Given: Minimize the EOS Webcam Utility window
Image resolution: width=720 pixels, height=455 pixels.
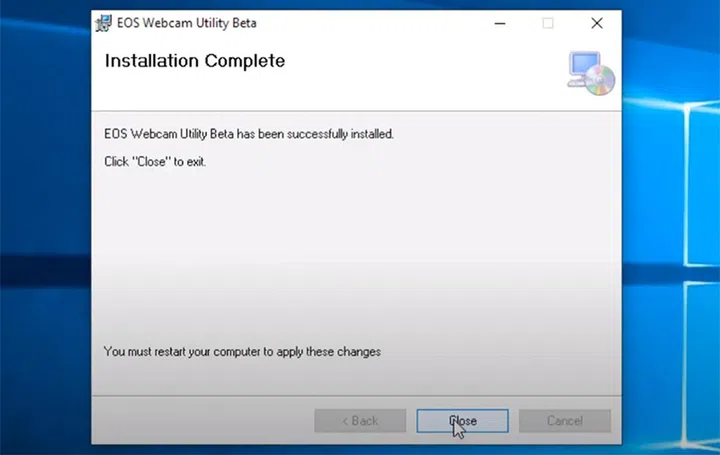Looking at the screenshot, I should pos(499,23).
